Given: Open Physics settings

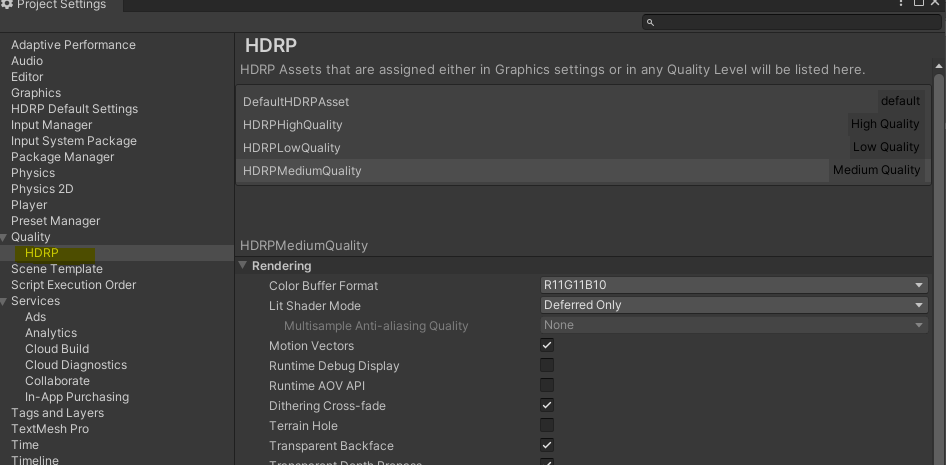Looking at the screenshot, I should 33,173.
